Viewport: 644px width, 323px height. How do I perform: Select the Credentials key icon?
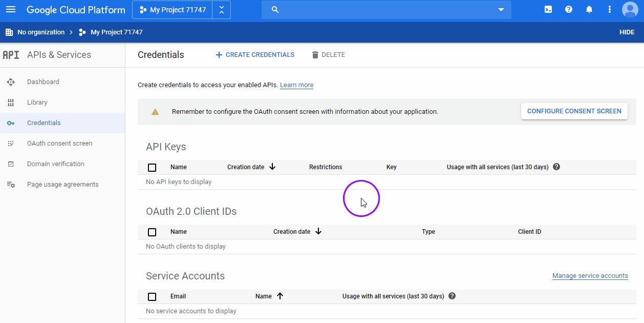click(11, 123)
